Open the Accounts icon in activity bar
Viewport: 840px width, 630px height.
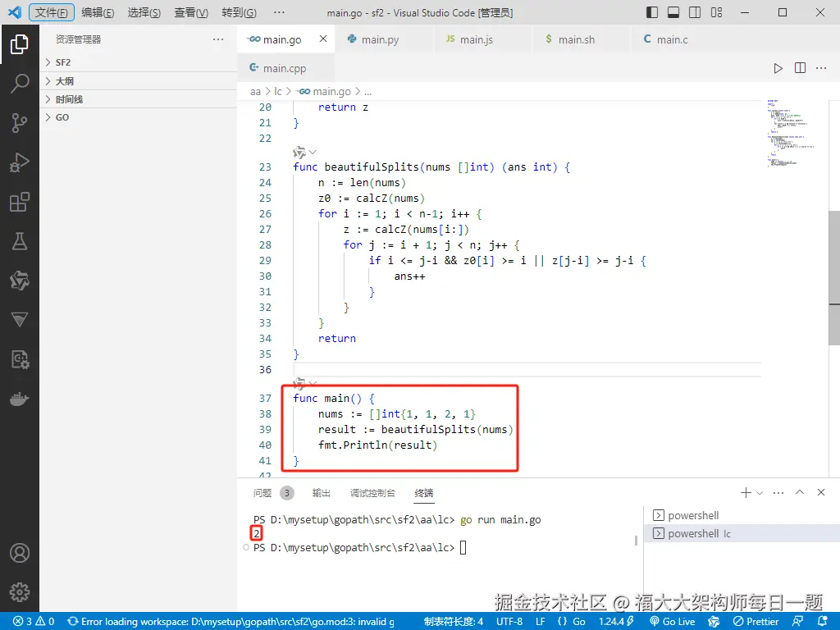point(20,553)
